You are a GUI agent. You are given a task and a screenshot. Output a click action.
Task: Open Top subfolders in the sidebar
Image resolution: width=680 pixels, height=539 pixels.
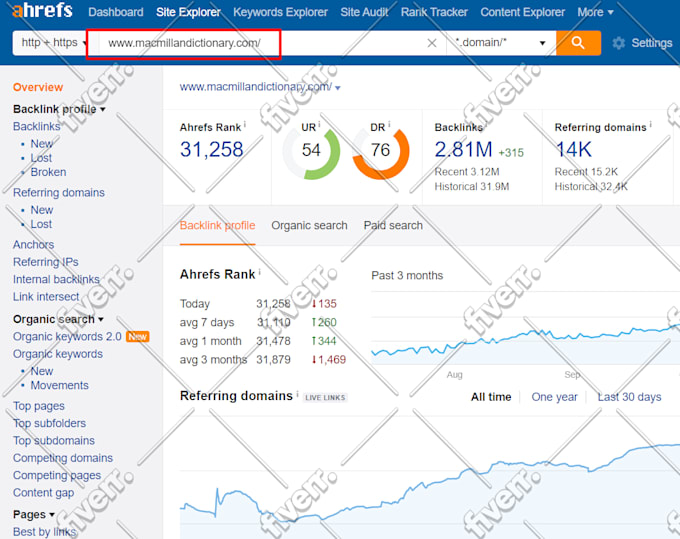49,423
